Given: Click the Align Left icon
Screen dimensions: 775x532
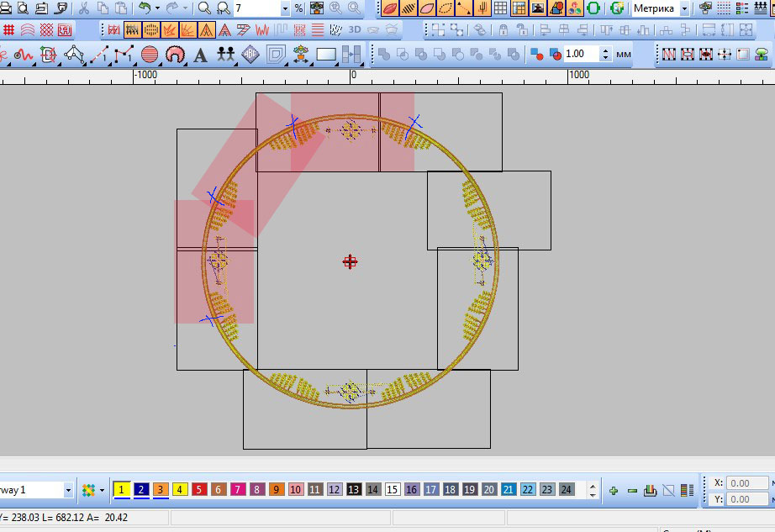Looking at the screenshot, I should tap(546, 30).
